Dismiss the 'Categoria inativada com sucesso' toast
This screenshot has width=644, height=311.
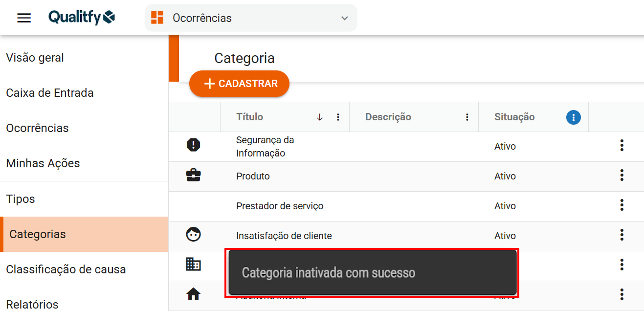372,273
